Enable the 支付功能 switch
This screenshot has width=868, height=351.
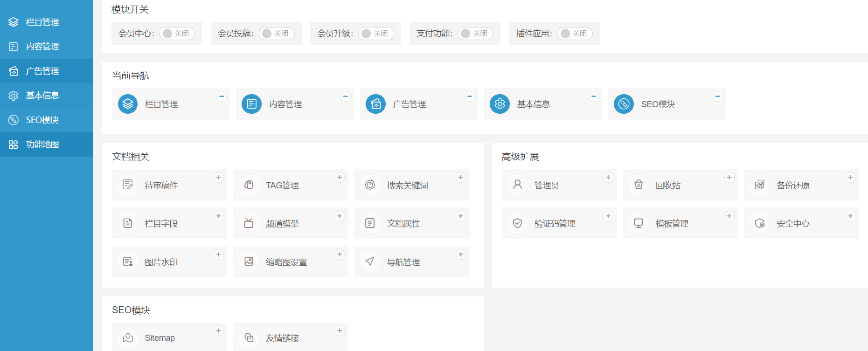[x=475, y=34]
